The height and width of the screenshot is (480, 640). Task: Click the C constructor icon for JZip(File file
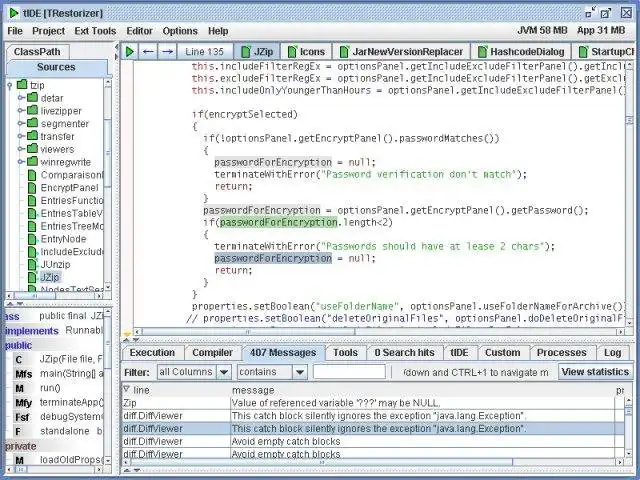(x=19, y=360)
